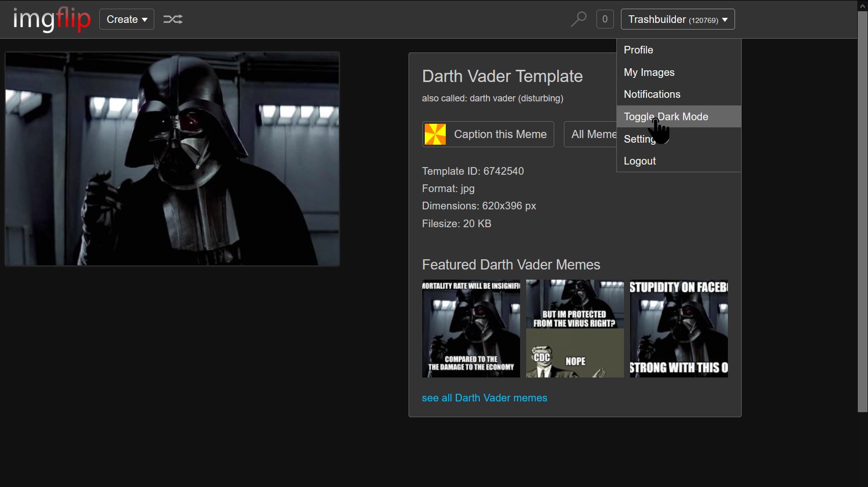The width and height of the screenshot is (868, 487).
Task: Click the Featured Darth Vader Memes heading
Action: pos(511,265)
